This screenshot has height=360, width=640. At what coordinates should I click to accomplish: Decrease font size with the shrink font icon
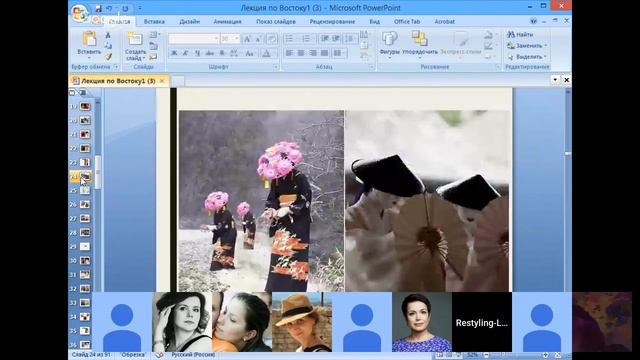pyautogui.click(x=258, y=39)
